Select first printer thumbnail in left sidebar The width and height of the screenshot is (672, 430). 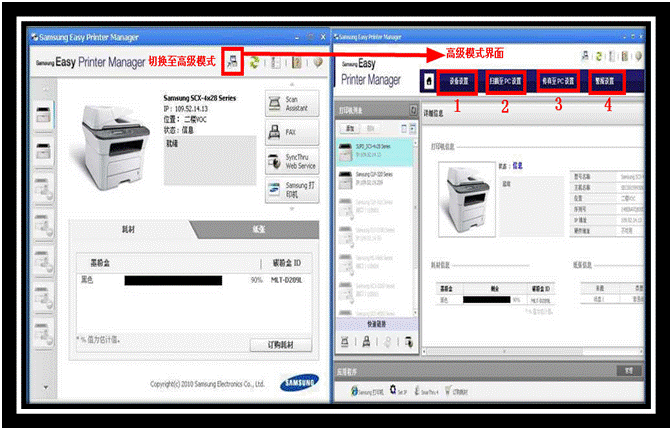pos(43,115)
